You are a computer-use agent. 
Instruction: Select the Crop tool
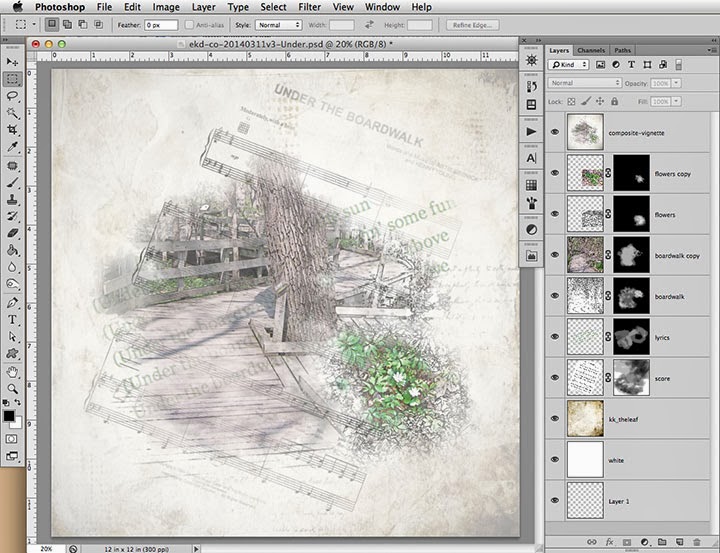12,130
